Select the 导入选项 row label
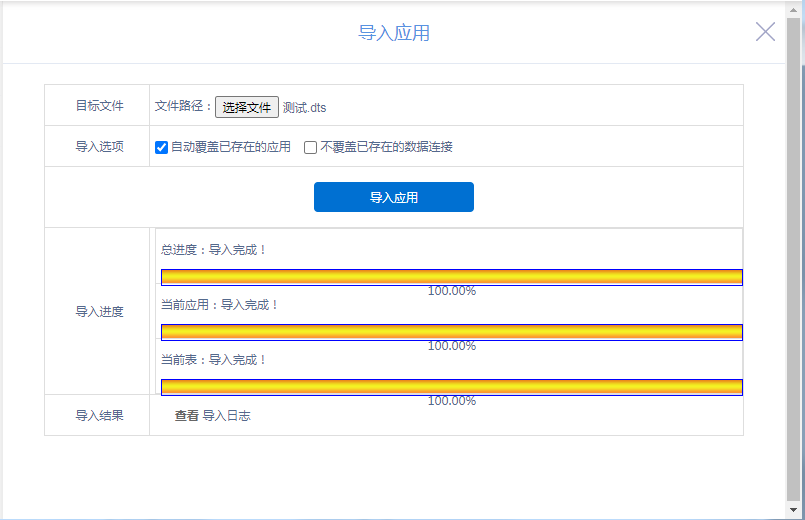 [99, 147]
